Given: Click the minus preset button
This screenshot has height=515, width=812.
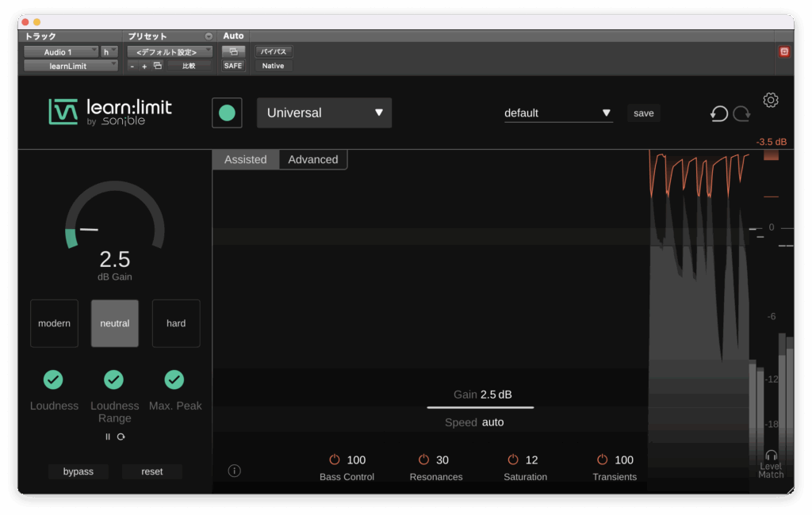Looking at the screenshot, I should click(x=132, y=67).
